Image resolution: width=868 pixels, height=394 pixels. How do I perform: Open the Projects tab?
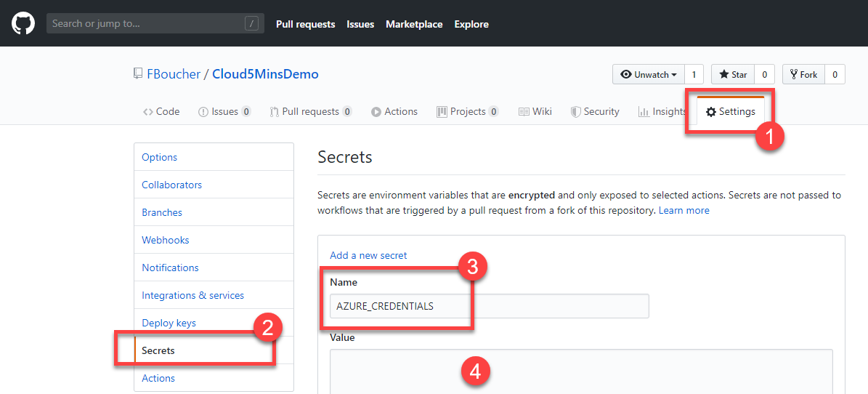point(467,111)
